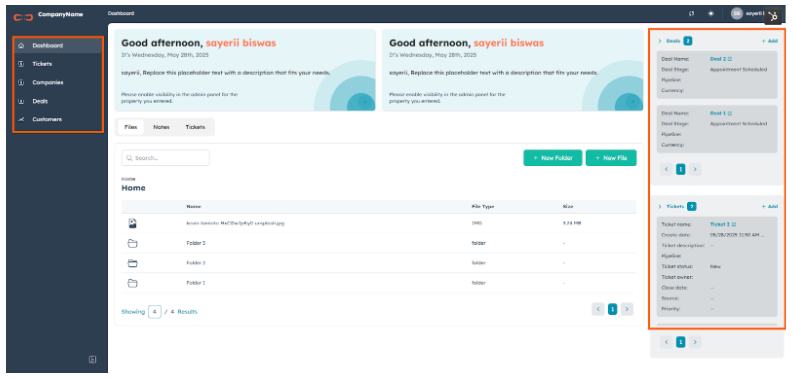Click the folder icon beside Folder 2
This screenshot has height=378, width=793.
[133, 263]
